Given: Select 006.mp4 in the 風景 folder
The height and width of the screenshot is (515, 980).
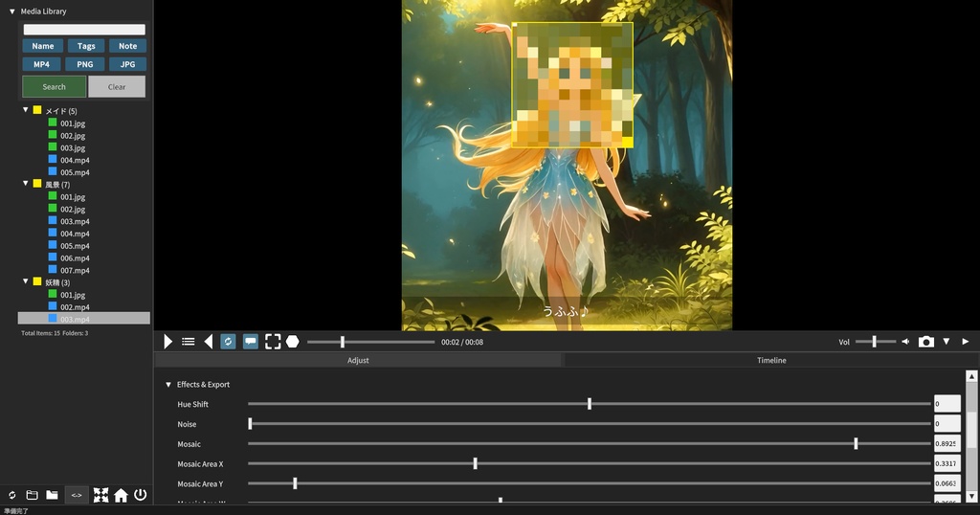Looking at the screenshot, I should point(75,258).
